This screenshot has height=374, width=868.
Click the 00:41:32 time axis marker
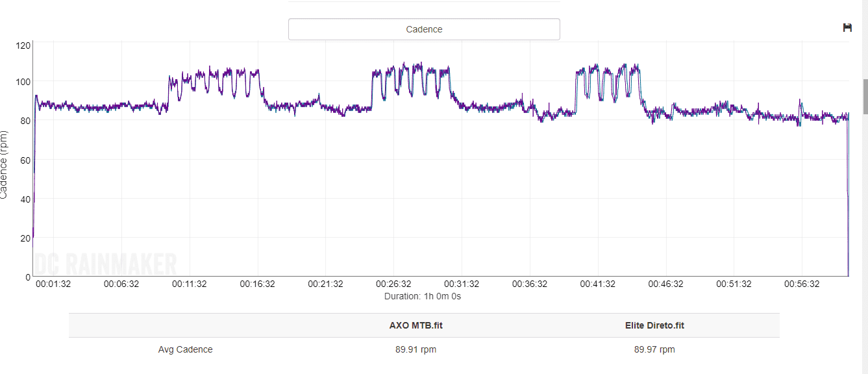point(597,284)
